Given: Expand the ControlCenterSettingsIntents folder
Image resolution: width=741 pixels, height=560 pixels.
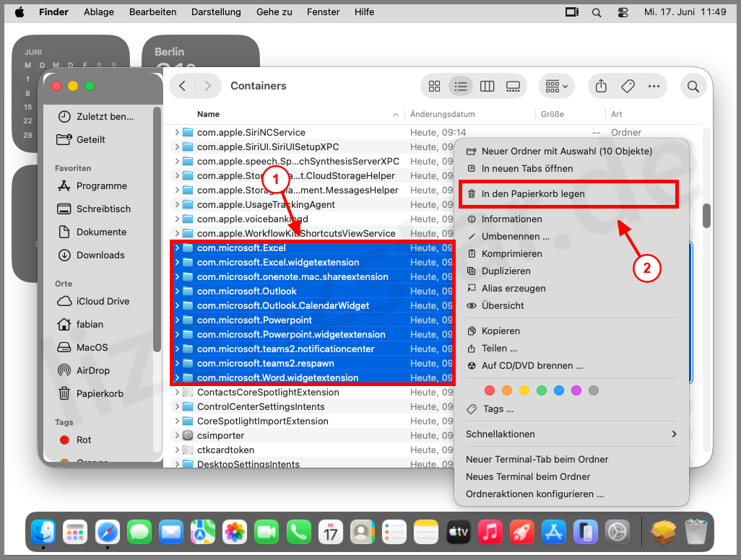Looking at the screenshot, I should click(177, 407).
